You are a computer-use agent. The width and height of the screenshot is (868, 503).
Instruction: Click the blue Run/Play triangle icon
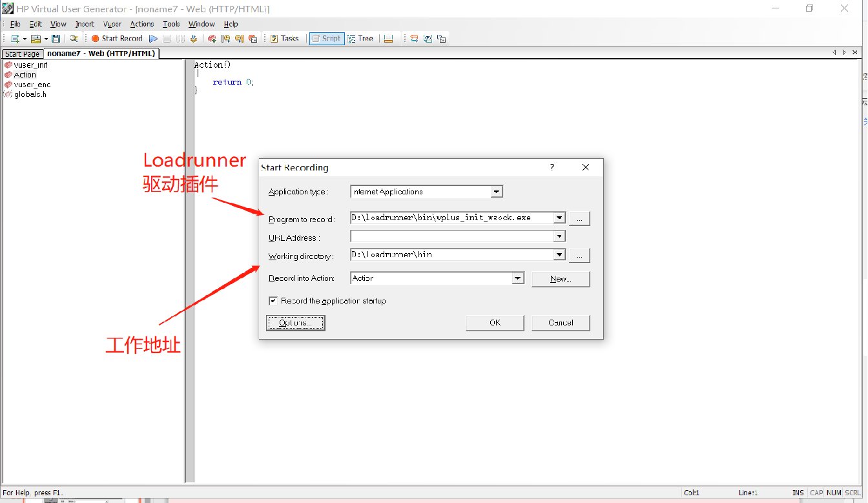click(x=153, y=39)
